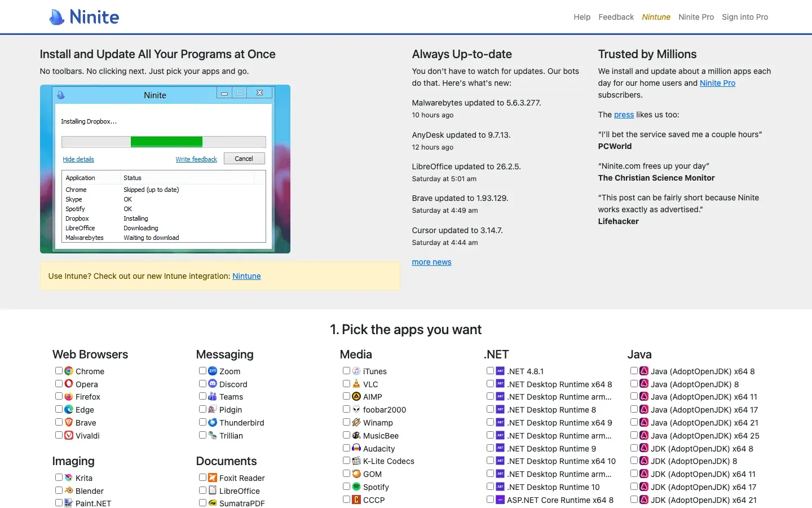812x508 pixels.
Task: Open the Nintune link in yellow banner
Action: point(246,276)
